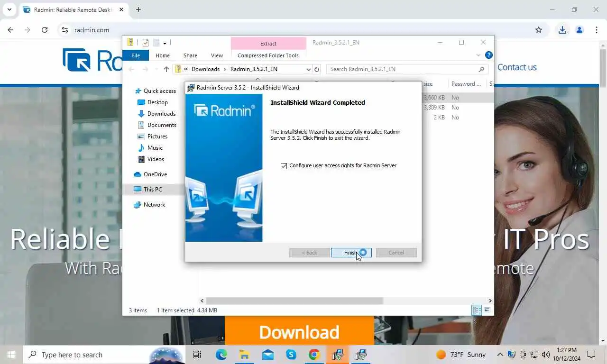Launch Microsoft Edge from taskbar
Screen dimensions: 607x364
click(x=221, y=355)
